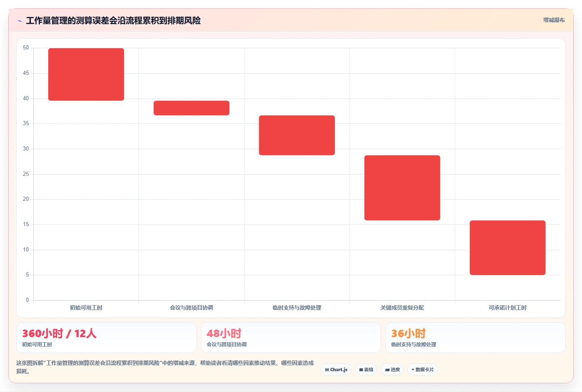582x392 pixels.
Task: Click the y-axis value 25
Action: (26, 174)
